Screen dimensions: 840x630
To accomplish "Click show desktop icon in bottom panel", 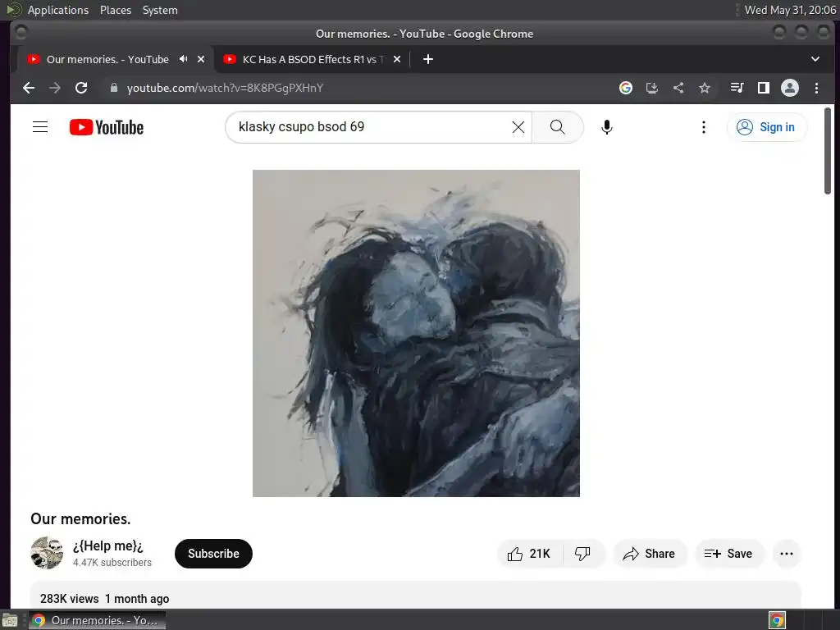I will [10, 621].
